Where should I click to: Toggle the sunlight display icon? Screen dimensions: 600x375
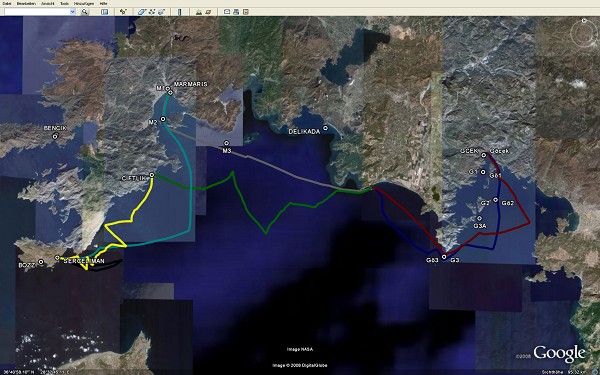click(199, 12)
